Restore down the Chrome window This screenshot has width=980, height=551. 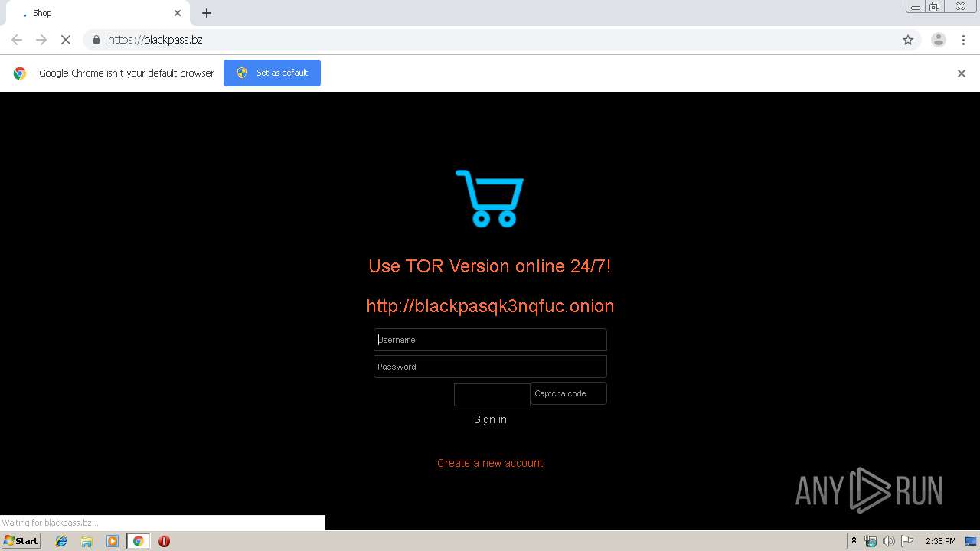point(935,7)
